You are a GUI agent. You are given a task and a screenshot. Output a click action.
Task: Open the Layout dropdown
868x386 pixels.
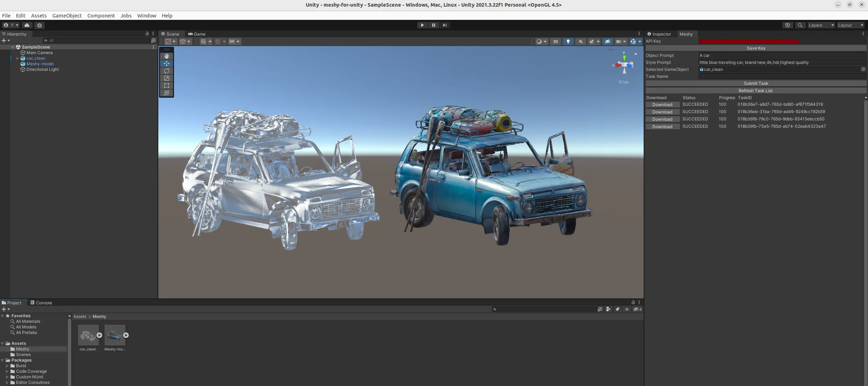click(851, 25)
